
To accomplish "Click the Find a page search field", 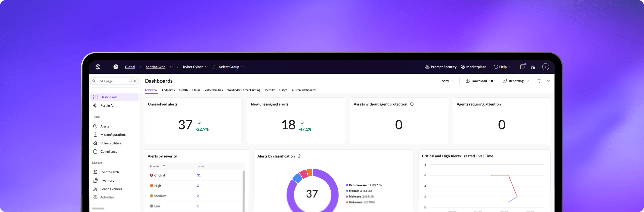I will [x=114, y=81].
